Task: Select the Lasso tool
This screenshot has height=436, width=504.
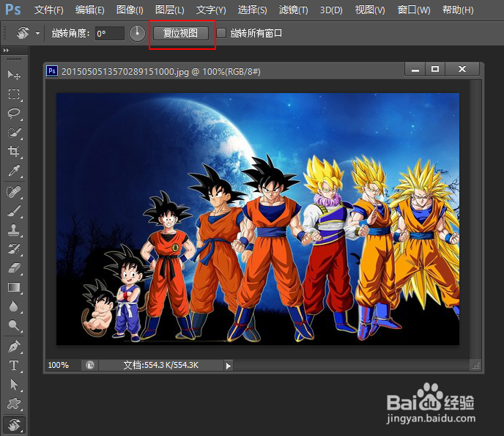Action: click(14, 113)
